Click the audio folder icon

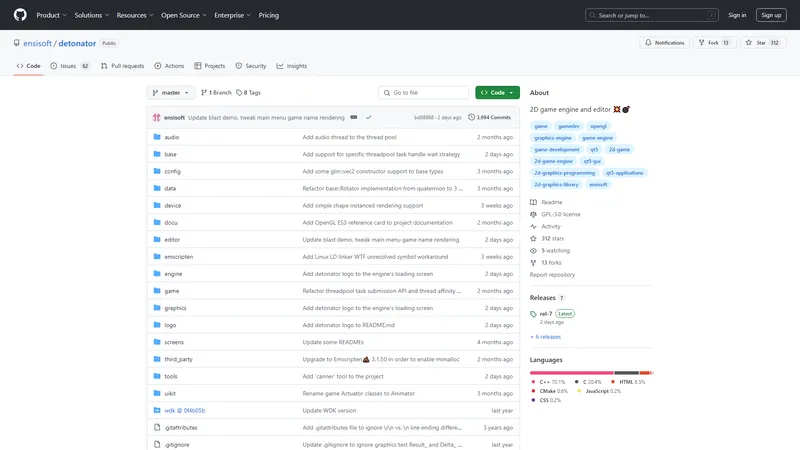[157, 137]
